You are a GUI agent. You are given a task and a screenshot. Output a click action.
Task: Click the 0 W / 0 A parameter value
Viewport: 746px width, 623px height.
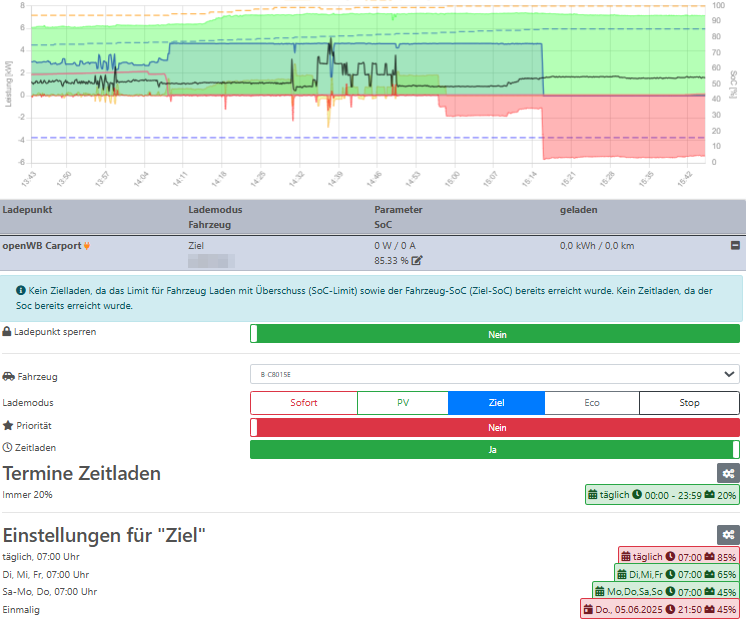(x=394, y=246)
